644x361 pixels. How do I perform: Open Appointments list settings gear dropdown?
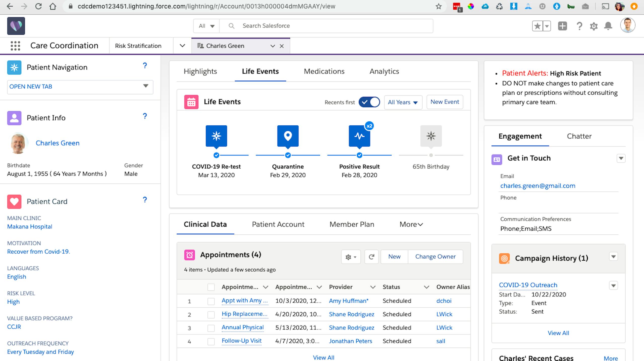(351, 257)
